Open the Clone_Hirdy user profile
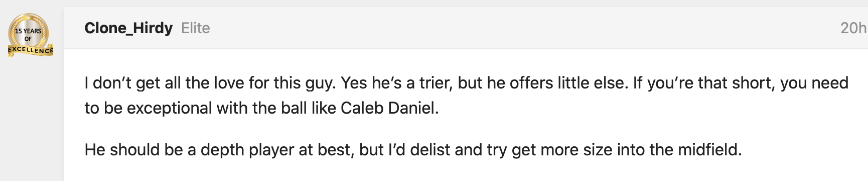The image size is (868, 181). (x=128, y=28)
